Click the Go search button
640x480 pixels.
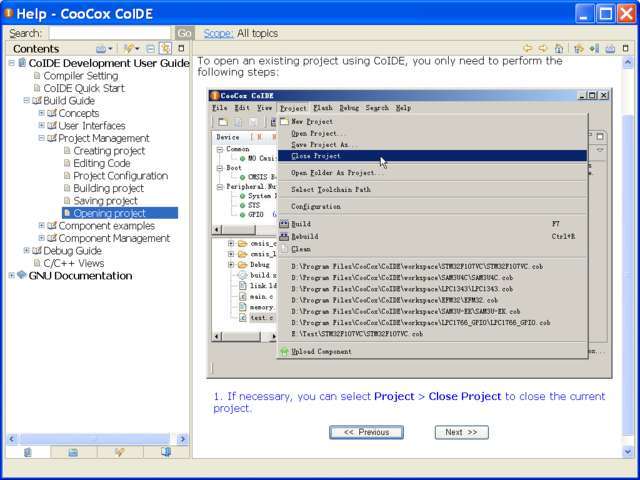[x=184, y=33]
